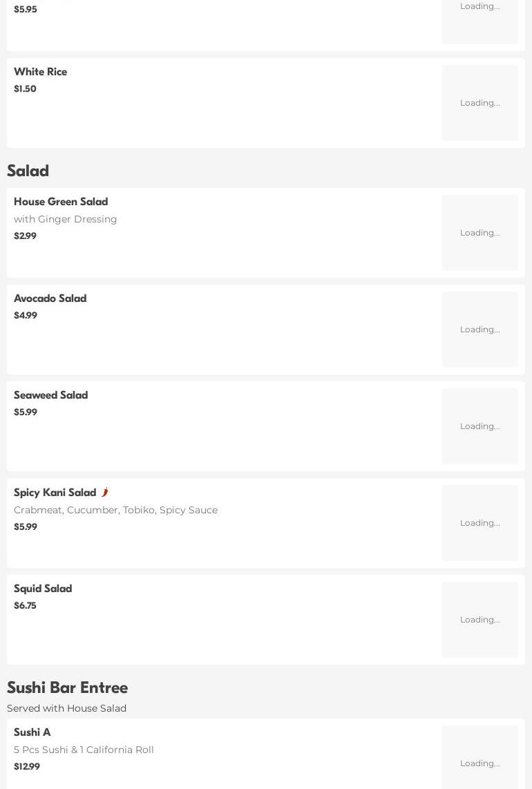532x789 pixels.
Task: Click the White Rice image thumbnail
Action: (479, 103)
